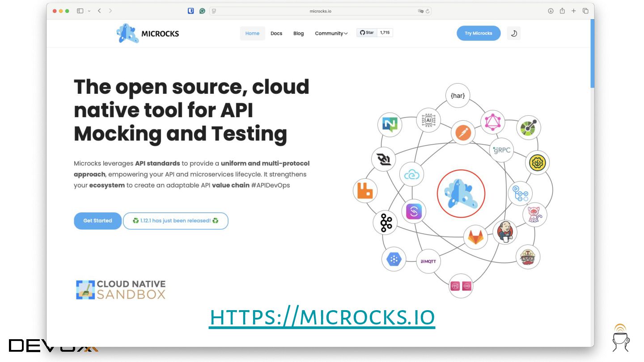Select the Kafka icon

pos(385,222)
